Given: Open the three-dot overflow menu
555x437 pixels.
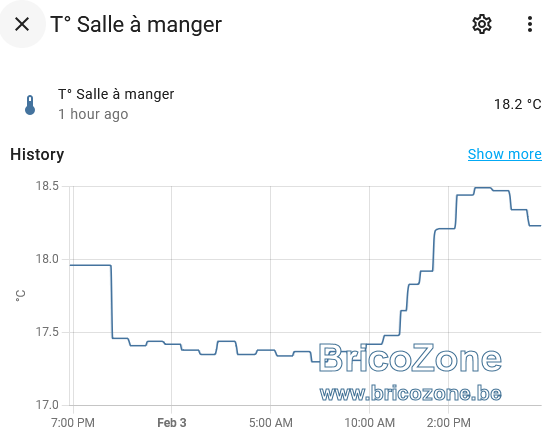Looking at the screenshot, I should point(530,24).
